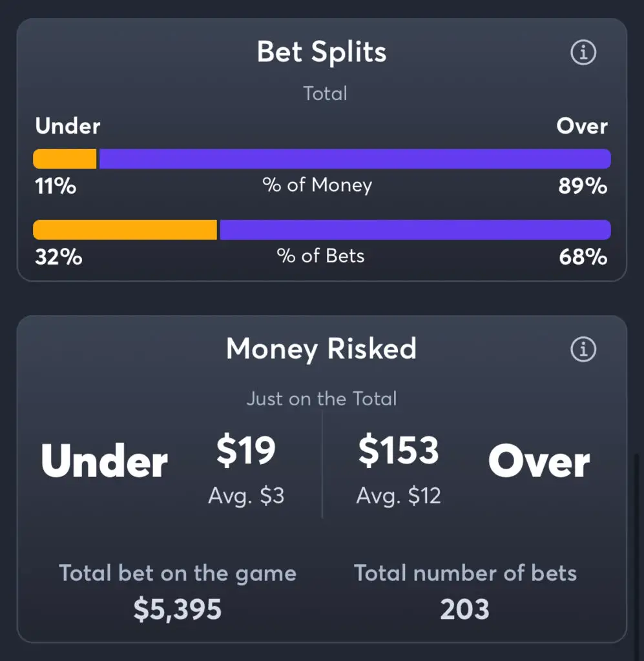Click the 89% Over money percentage

tap(583, 187)
